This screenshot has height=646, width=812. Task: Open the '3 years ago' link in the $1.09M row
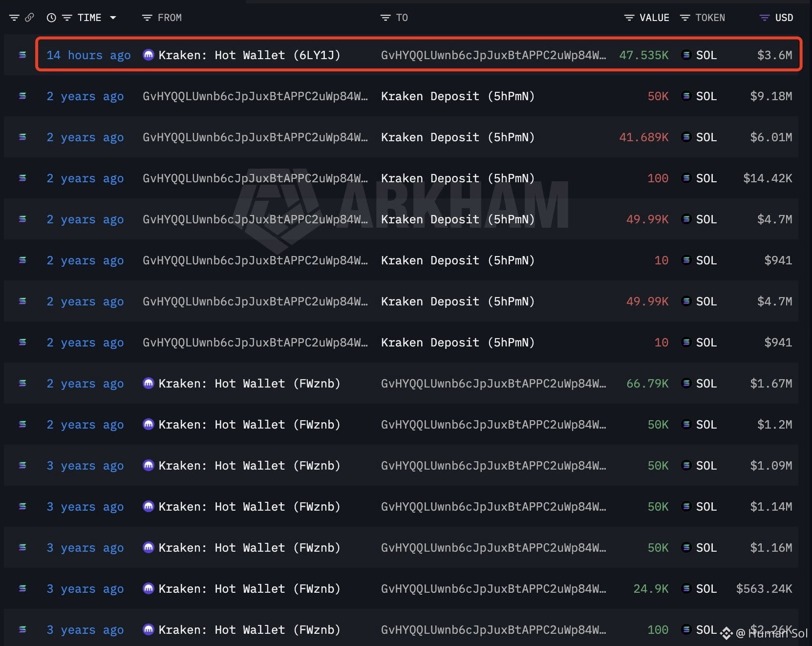pyautogui.click(x=85, y=466)
